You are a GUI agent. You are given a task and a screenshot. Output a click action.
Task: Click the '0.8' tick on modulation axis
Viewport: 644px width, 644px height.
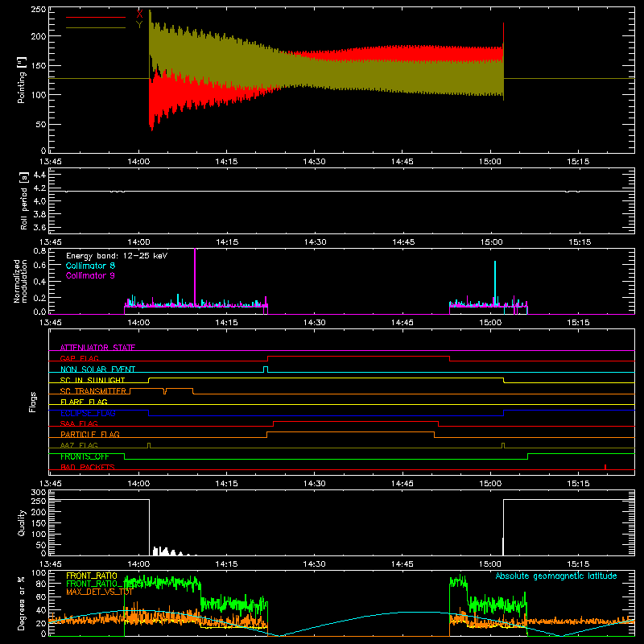[39, 250]
